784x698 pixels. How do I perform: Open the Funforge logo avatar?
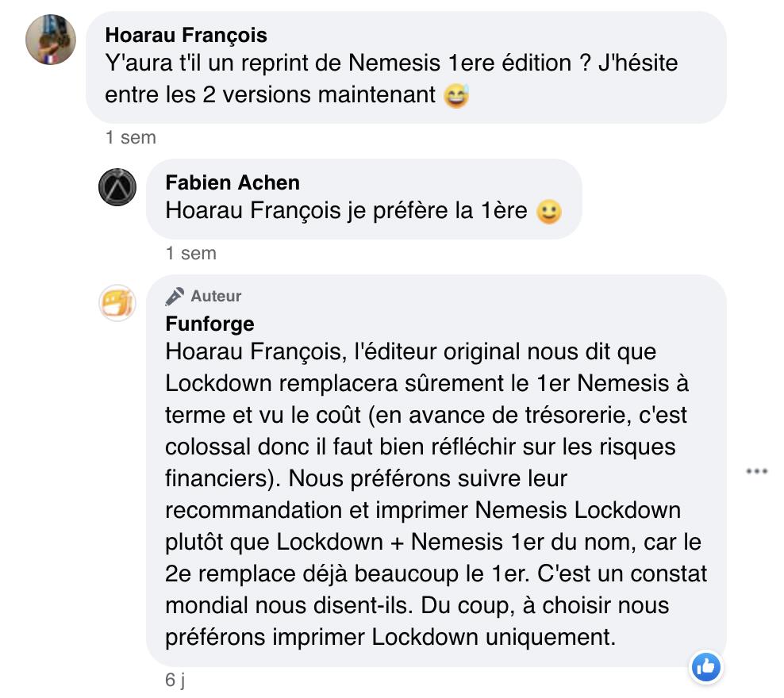pos(117,303)
